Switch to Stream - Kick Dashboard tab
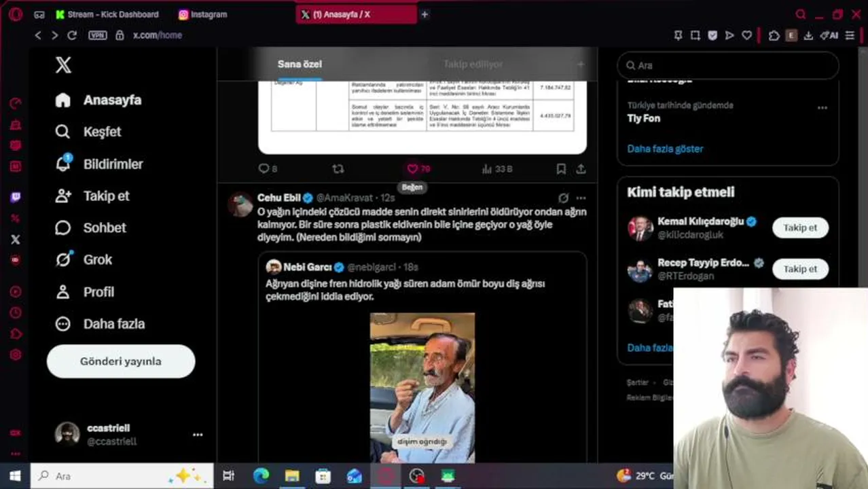The height and width of the screenshot is (489, 868). [x=107, y=14]
